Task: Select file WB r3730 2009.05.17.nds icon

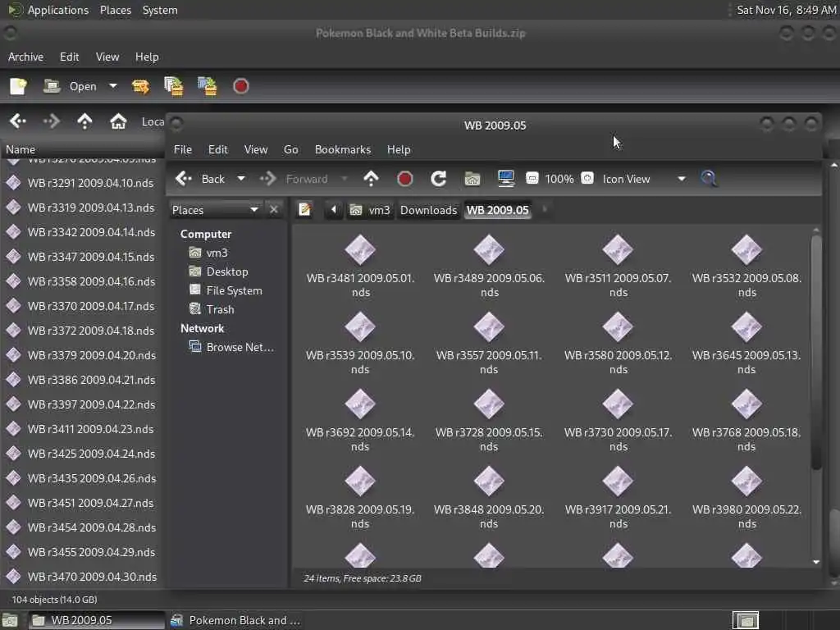Action: click(x=618, y=404)
